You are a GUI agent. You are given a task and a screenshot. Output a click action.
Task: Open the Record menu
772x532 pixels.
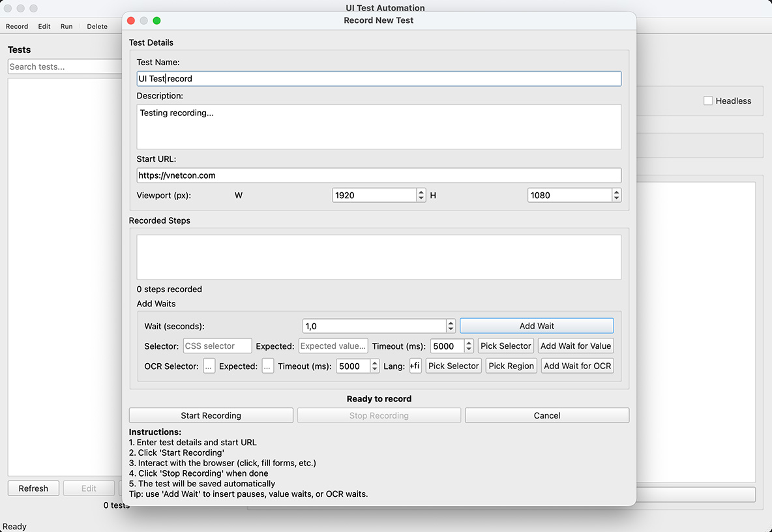click(x=17, y=27)
